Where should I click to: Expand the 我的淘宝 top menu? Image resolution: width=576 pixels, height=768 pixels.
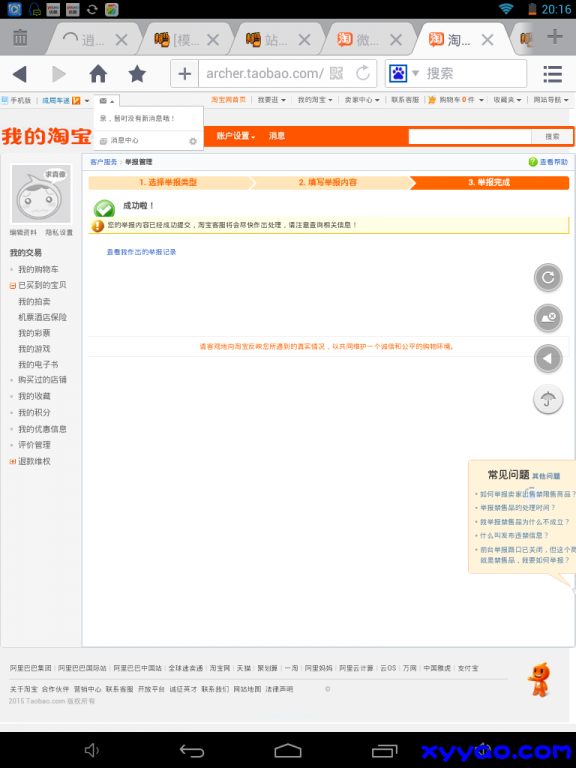pos(315,100)
